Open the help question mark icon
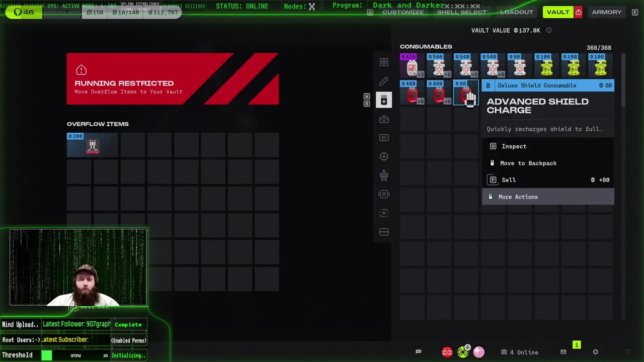This screenshot has height=362, width=644. click(x=627, y=352)
